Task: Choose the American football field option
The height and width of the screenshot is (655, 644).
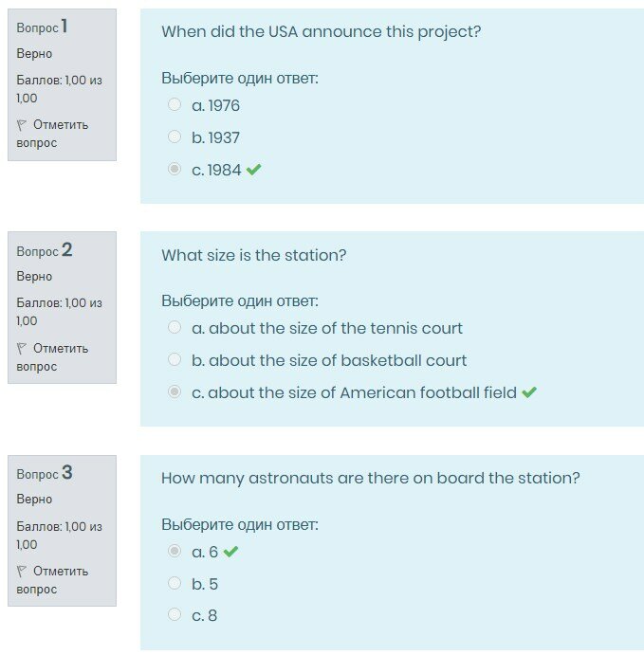Action: (x=175, y=392)
